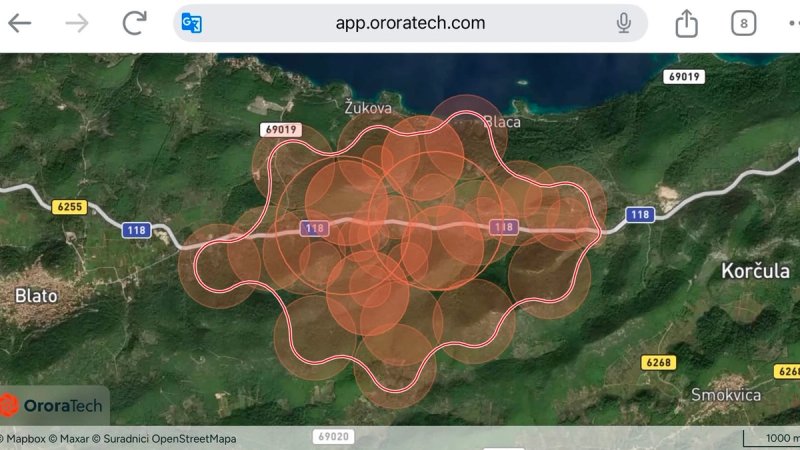Go forward in browser history
The height and width of the screenshot is (450, 800).
77,23
